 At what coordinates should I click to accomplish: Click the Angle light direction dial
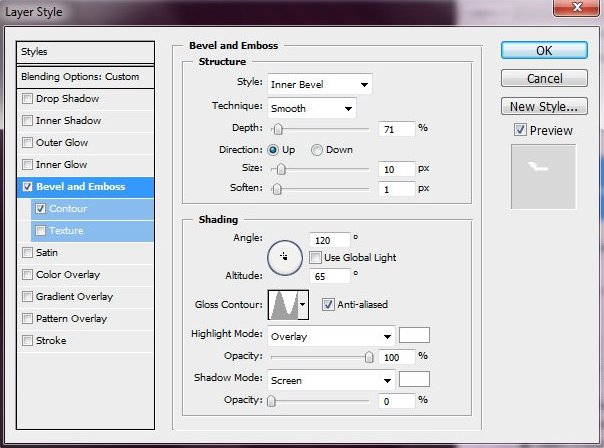coord(284,256)
